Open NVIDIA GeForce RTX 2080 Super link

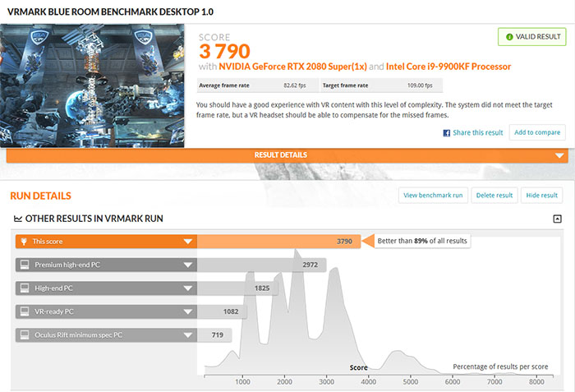click(292, 67)
